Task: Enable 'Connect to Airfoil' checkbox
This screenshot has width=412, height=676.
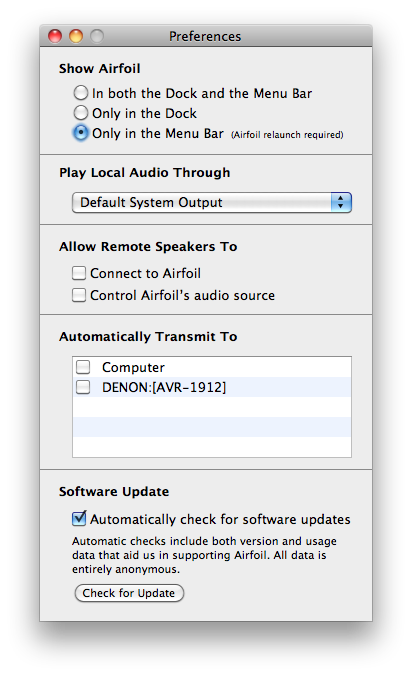Action: [79, 273]
